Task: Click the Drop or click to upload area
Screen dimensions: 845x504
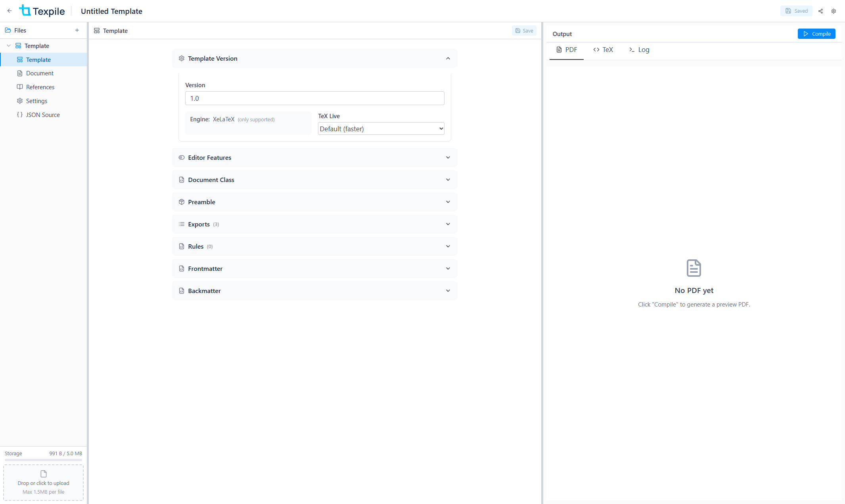Action: coord(43,482)
